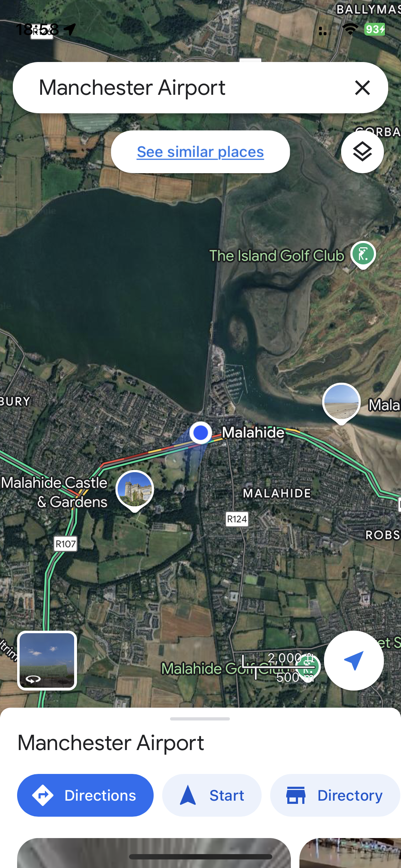Image resolution: width=401 pixels, height=868 pixels.
Task: Tap the blue current location arrow button
Action: (354, 660)
